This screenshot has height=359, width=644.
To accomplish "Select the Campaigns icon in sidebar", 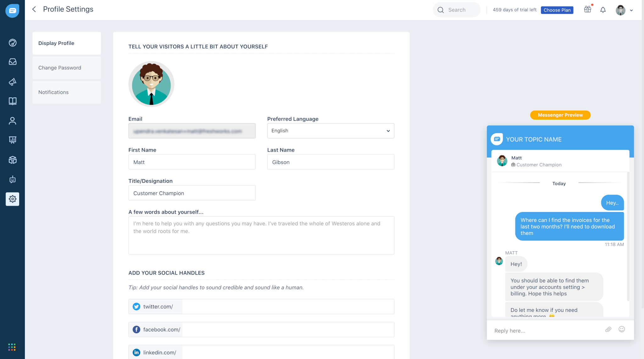I will pyautogui.click(x=12, y=82).
